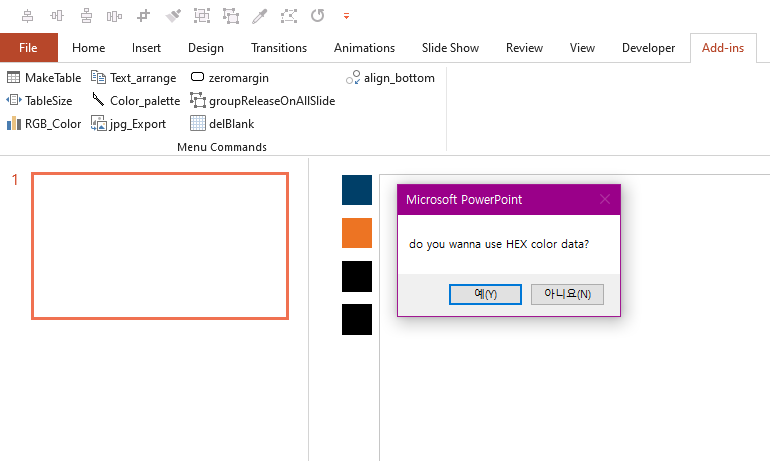Switch to the Developer tab
The height and width of the screenshot is (461, 770).
tap(649, 48)
